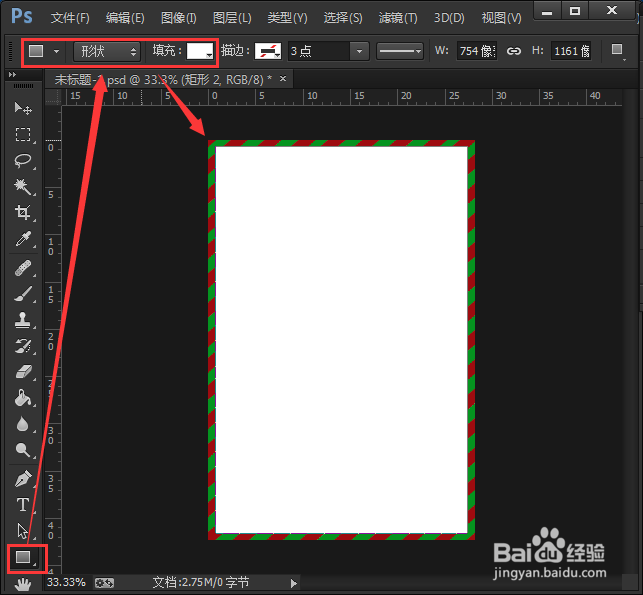
Task: Select the Move tool
Action: click(x=23, y=108)
